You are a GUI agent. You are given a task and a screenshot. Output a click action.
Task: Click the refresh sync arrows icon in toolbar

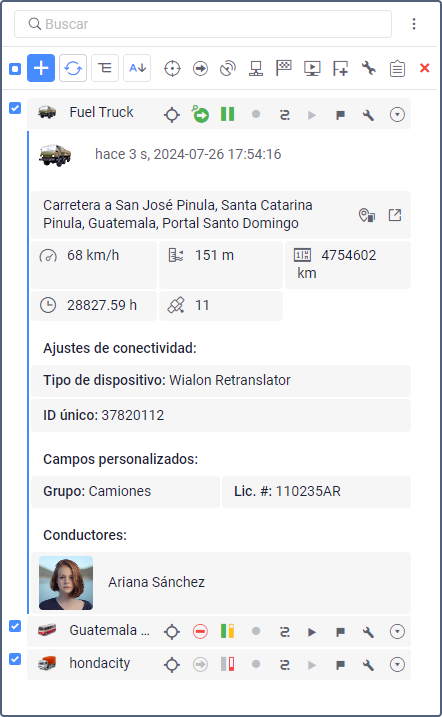(73, 68)
